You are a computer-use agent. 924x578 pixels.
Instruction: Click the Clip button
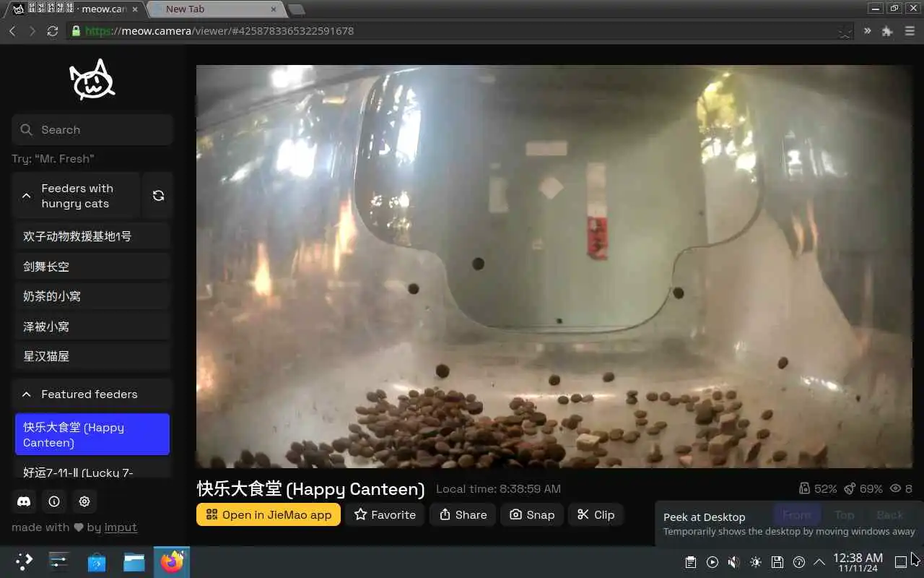596,514
